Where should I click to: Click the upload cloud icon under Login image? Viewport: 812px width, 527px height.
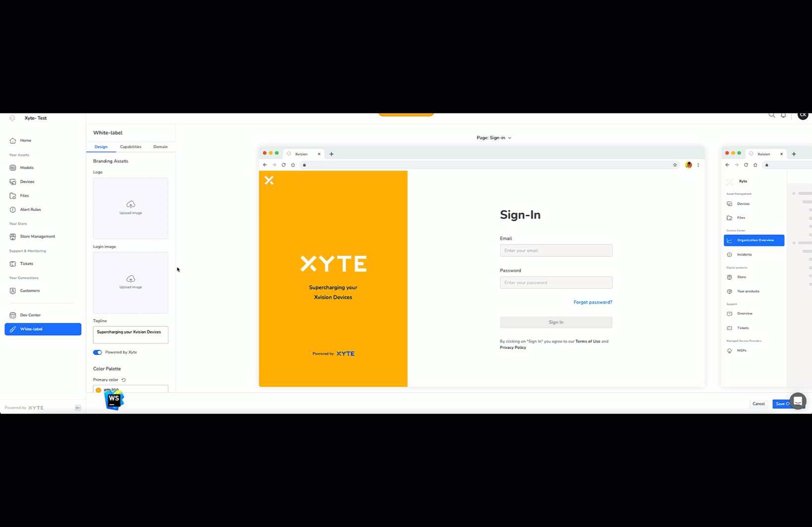(131, 279)
